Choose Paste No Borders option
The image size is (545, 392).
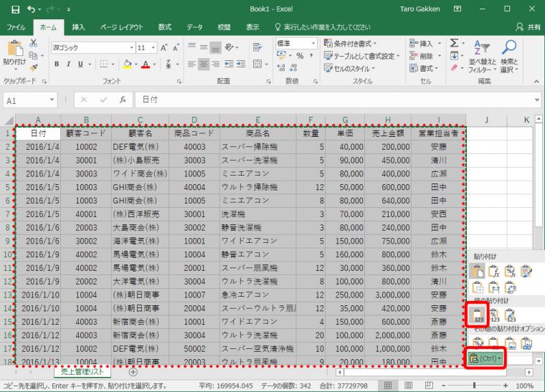coord(478,287)
